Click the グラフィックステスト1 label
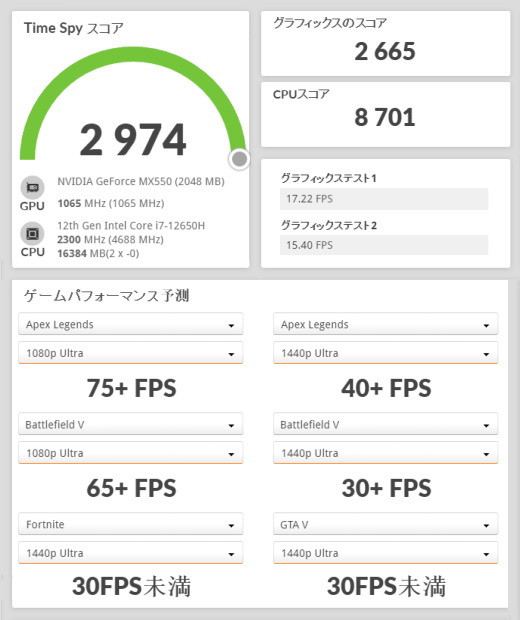The height and width of the screenshot is (620, 520). tap(329, 178)
